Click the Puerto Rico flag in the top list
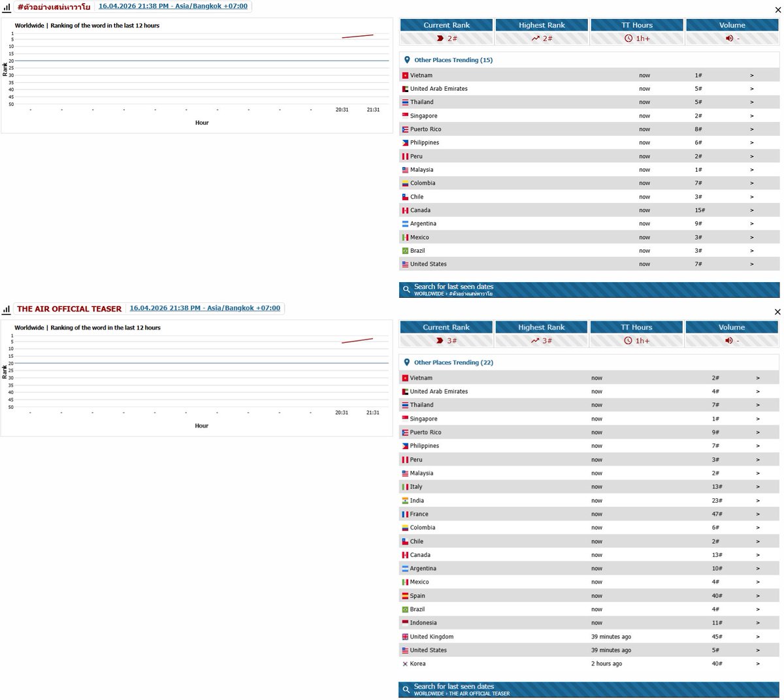Image resolution: width=784 pixels, height=700 pixels. click(x=405, y=129)
